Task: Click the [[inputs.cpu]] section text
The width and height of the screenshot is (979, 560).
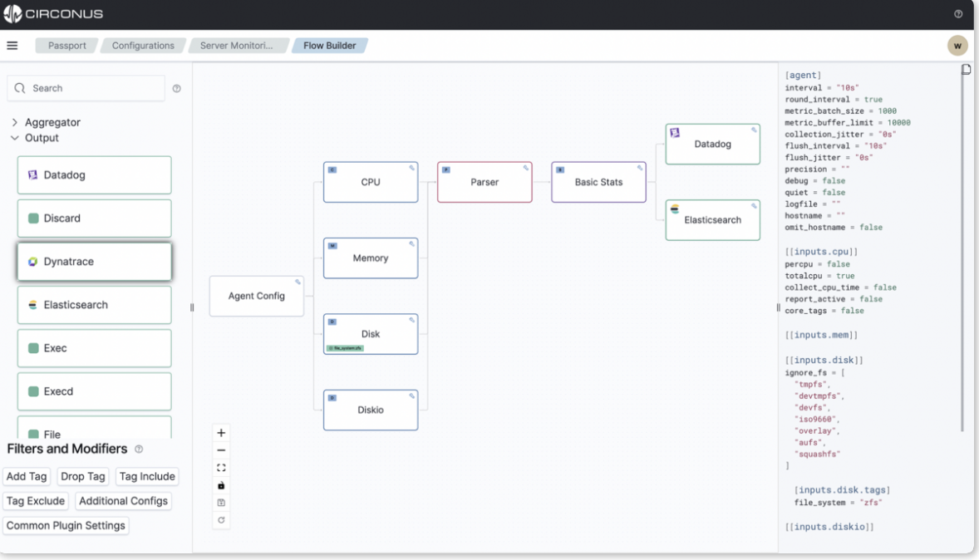Action: (x=821, y=252)
